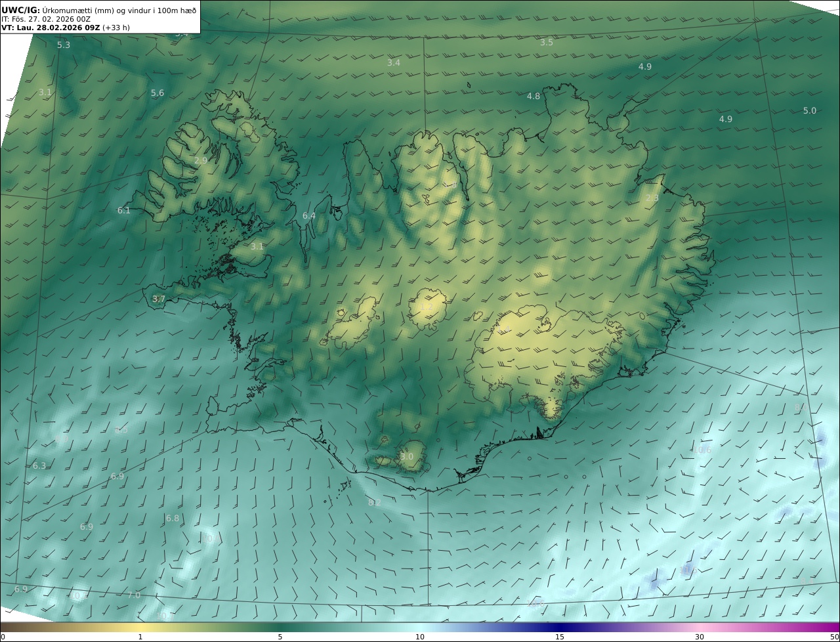Click the 8.2 value off the south coast
Screen dimensions: 840x642
pos(375,503)
